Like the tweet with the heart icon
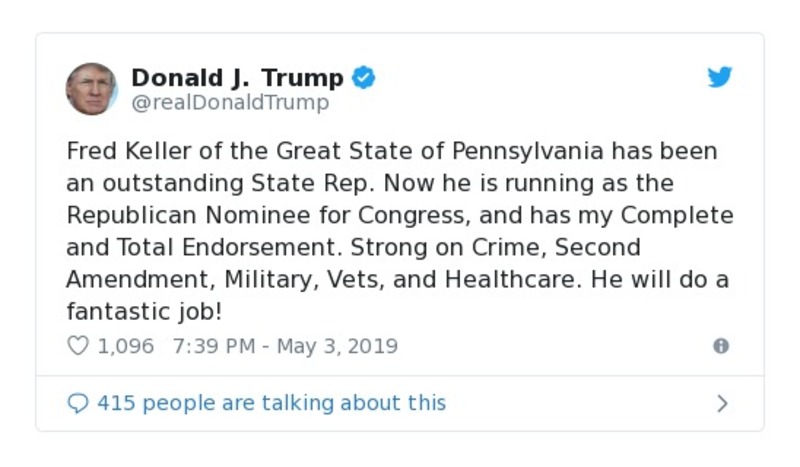This screenshot has height=467, width=800. [77, 346]
